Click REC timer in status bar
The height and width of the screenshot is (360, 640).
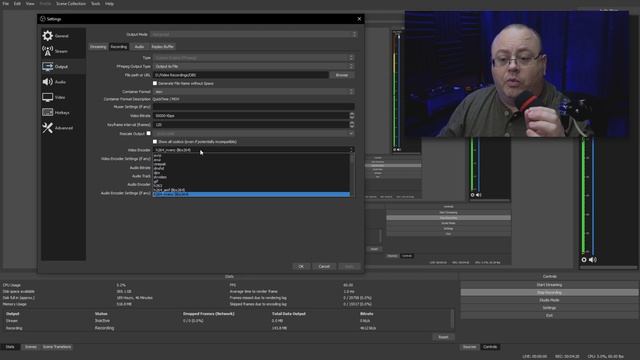pyautogui.click(x=567, y=356)
